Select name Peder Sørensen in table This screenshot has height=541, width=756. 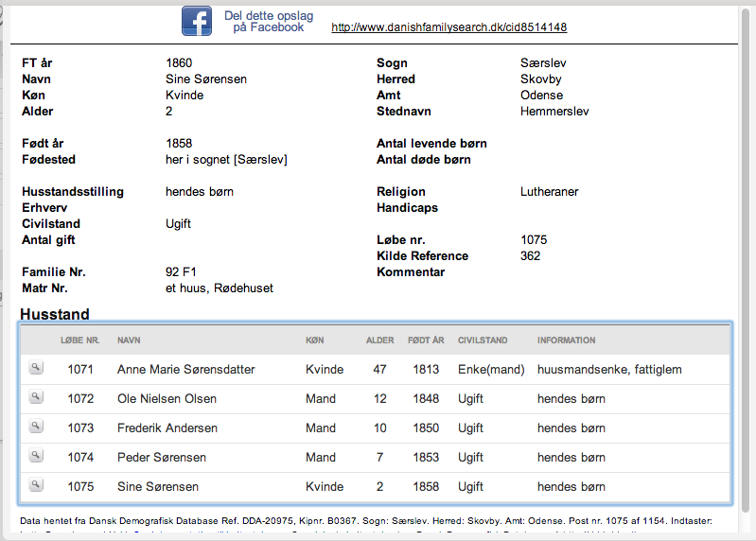[162, 457]
